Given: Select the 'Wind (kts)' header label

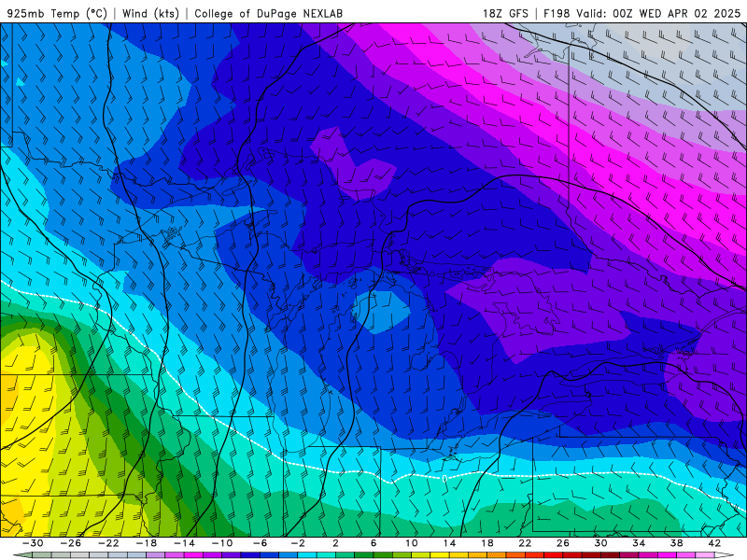Looking at the screenshot, I should pyautogui.click(x=150, y=13).
